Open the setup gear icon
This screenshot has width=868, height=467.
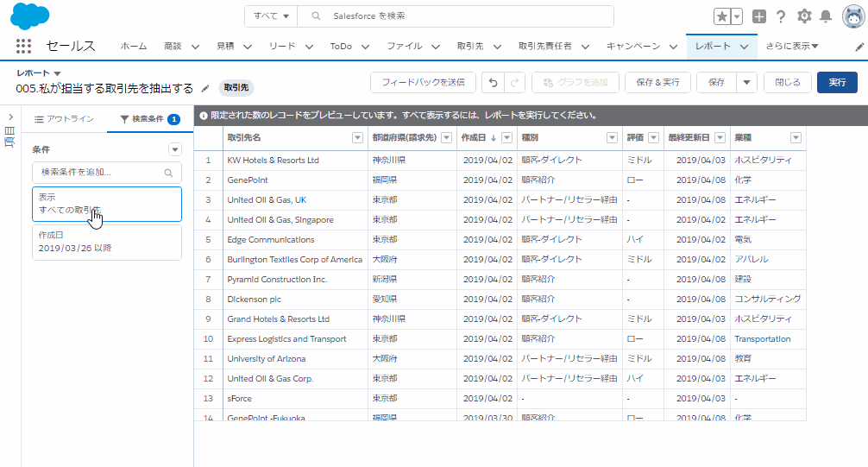click(x=804, y=16)
